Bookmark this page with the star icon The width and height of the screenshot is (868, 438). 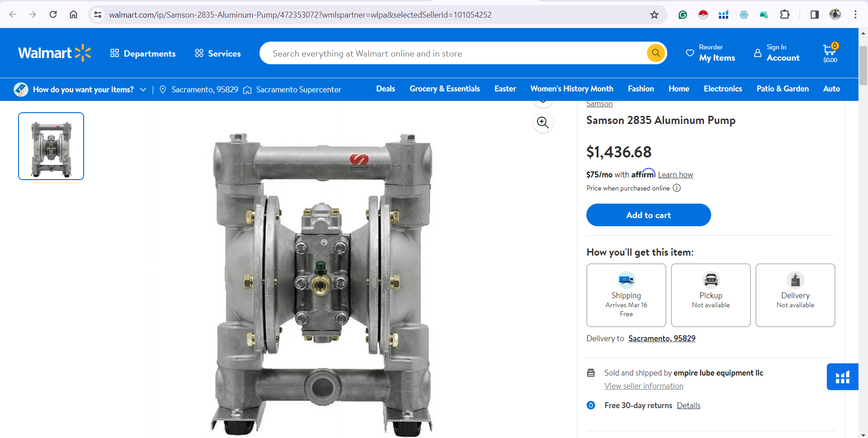pyautogui.click(x=654, y=14)
